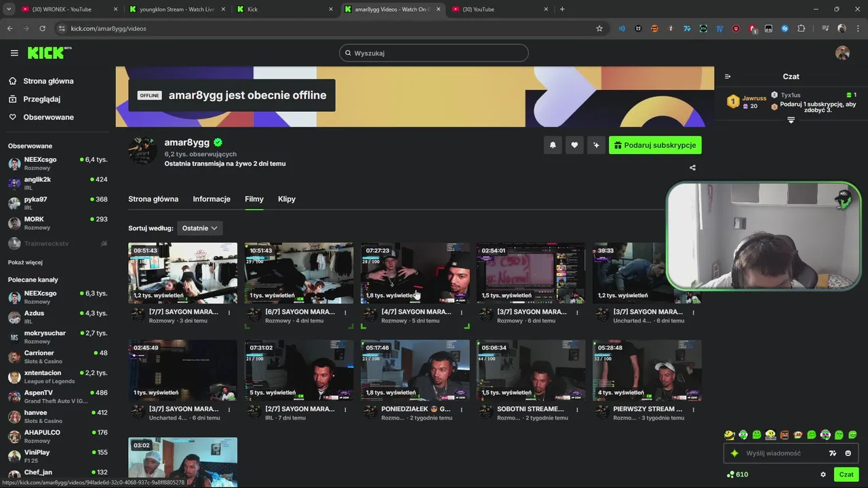Viewport: 868px width, 488px height.
Task: Open options for [4/7] SAYGON video
Action: (462, 312)
